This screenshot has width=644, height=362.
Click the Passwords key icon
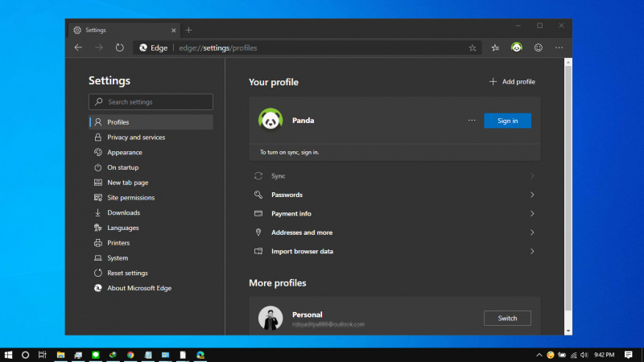point(258,195)
